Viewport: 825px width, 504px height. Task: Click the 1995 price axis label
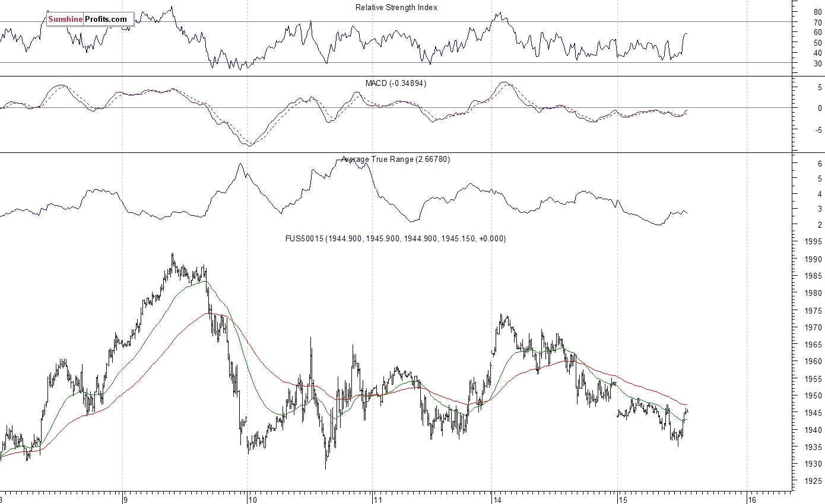coord(814,243)
